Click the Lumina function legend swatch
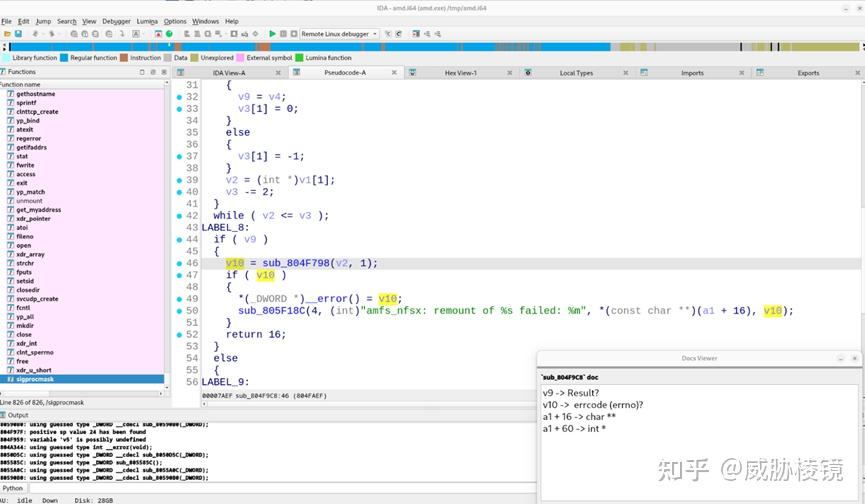 299,58
